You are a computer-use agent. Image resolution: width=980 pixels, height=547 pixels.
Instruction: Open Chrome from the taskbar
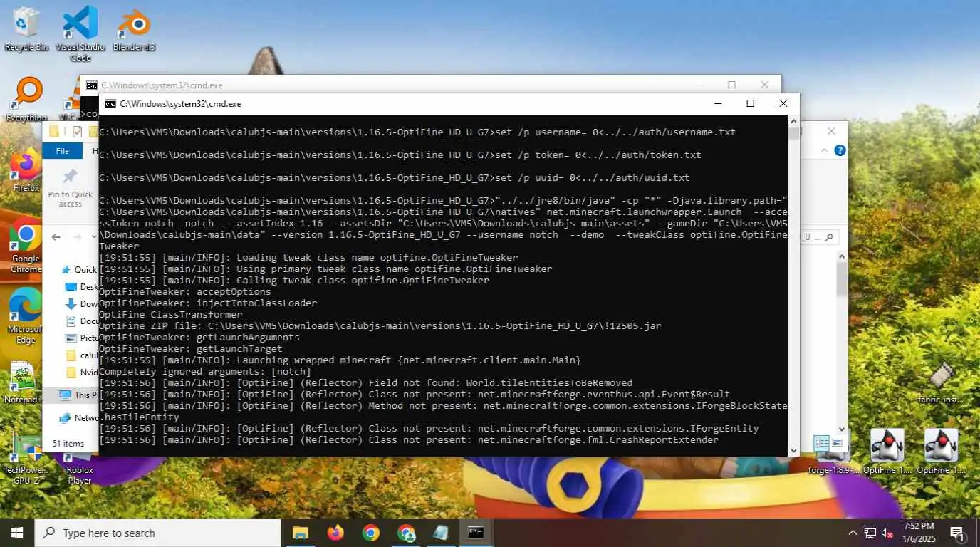point(370,533)
